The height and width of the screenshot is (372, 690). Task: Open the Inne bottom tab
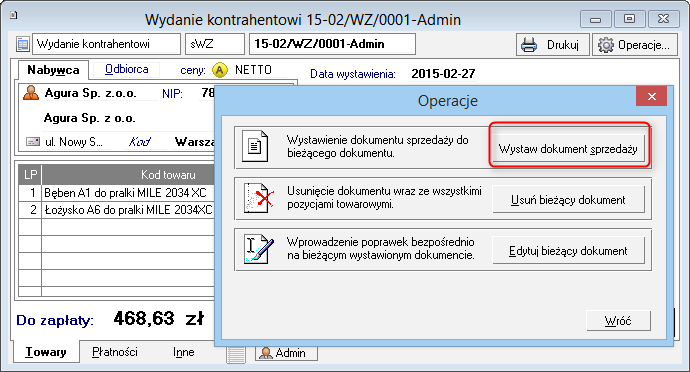(184, 352)
